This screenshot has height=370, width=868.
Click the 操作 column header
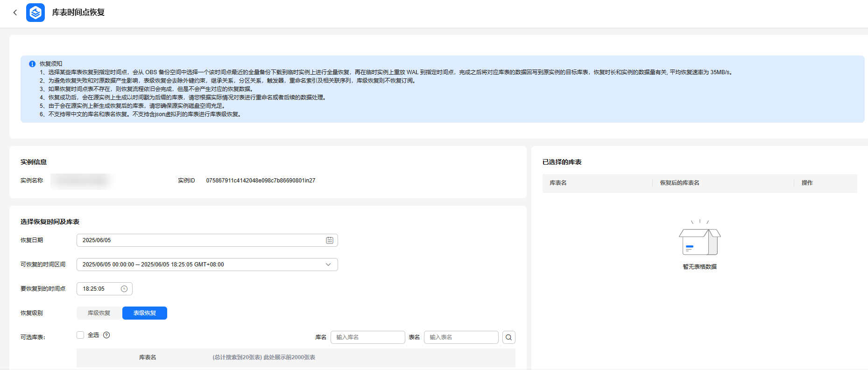tap(807, 183)
